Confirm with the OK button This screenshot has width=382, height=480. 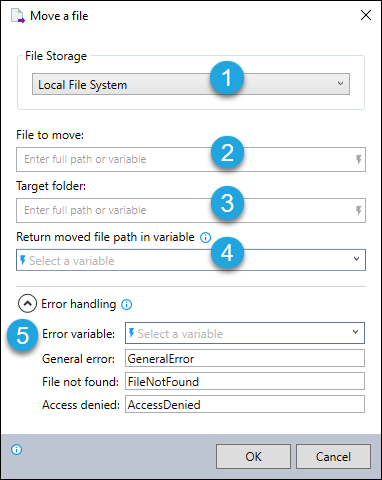pos(253,457)
